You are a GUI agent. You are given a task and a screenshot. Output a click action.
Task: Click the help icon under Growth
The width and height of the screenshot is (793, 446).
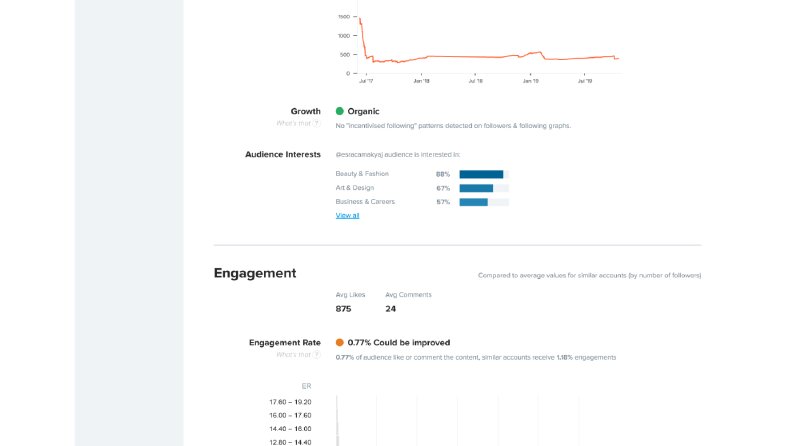[317, 123]
